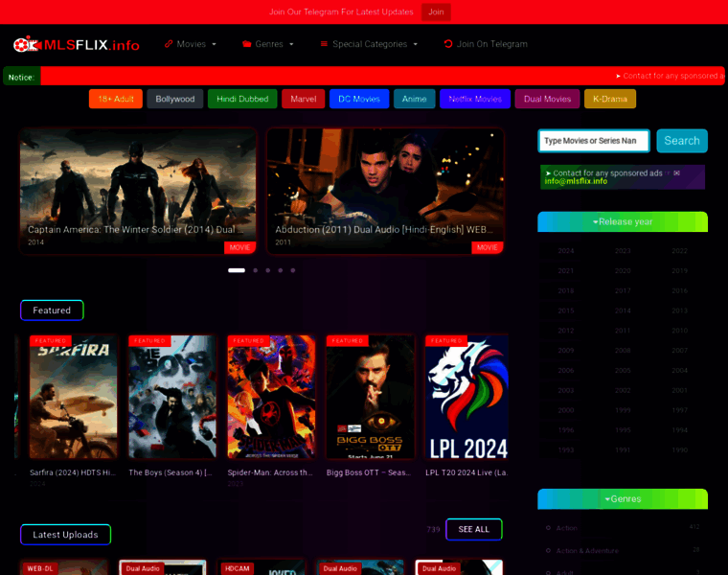Viewport: 728px width, 575px height.
Task: Click the Featured section heading
Action: pos(52,310)
